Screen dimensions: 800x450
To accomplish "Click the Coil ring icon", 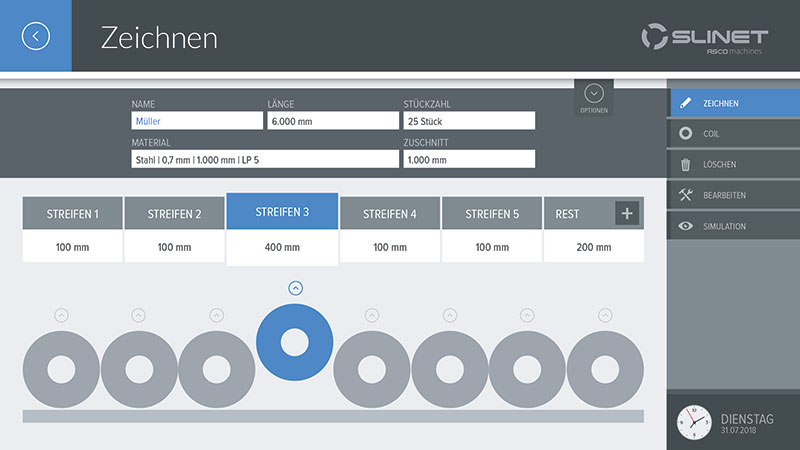I will (x=685, y=133).
